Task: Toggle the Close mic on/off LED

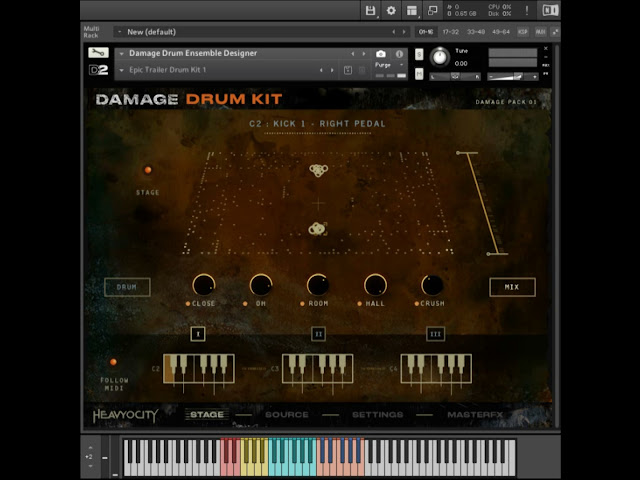Action: (x=188, y=304)
